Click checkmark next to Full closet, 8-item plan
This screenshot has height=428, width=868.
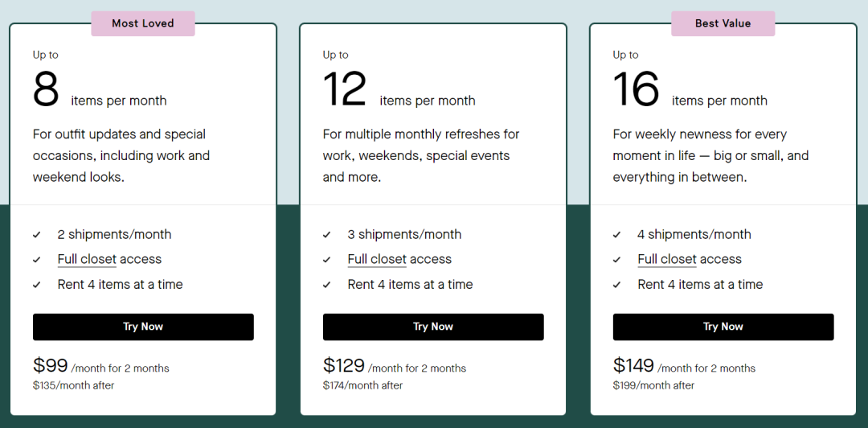[37, 260]
